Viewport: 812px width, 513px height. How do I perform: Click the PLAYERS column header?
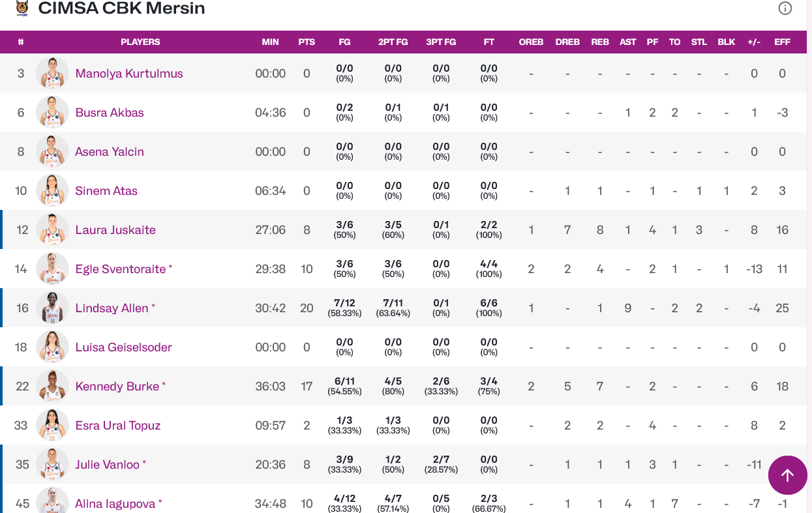pos(140,42)
